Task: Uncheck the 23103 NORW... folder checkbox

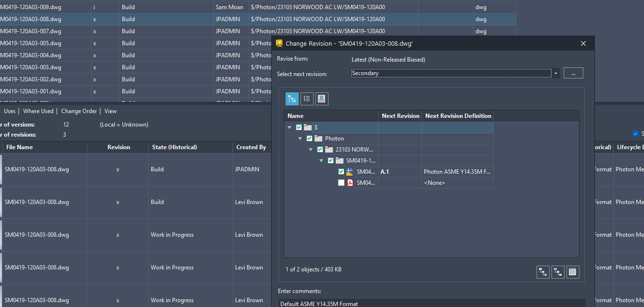Action: (x=320, y=150)
